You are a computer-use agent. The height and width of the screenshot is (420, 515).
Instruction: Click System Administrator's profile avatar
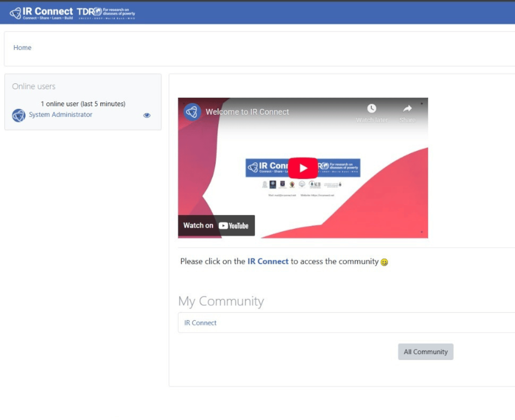point(18,115)
